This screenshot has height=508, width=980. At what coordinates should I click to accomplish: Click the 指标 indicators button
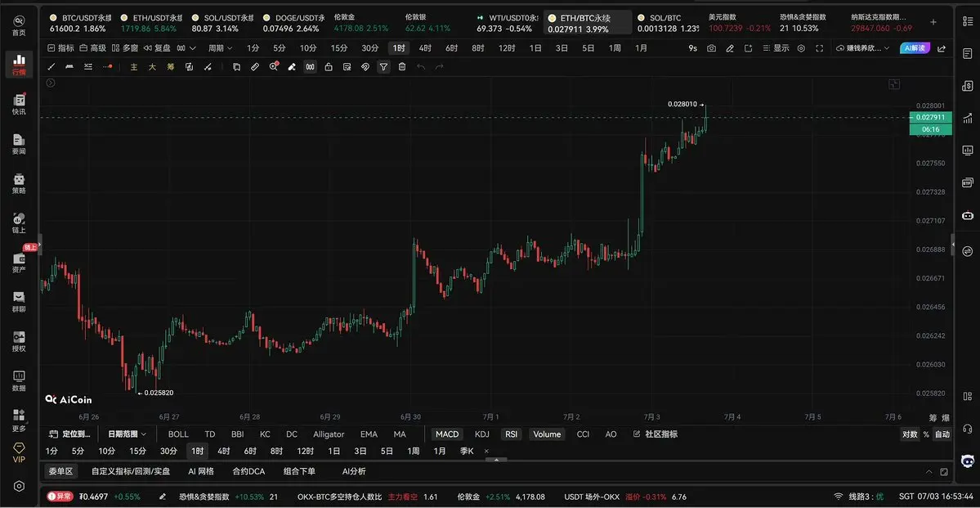(60, 48)
